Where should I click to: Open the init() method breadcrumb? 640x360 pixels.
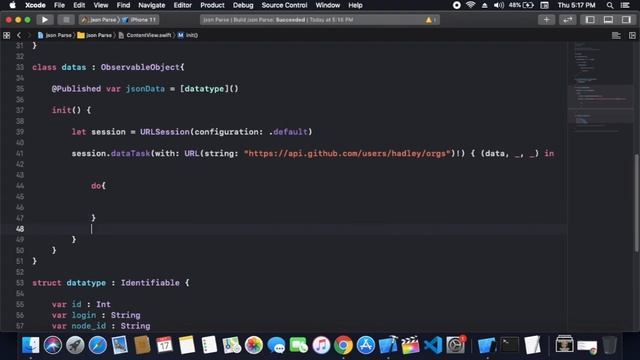(x=188, y=36)
